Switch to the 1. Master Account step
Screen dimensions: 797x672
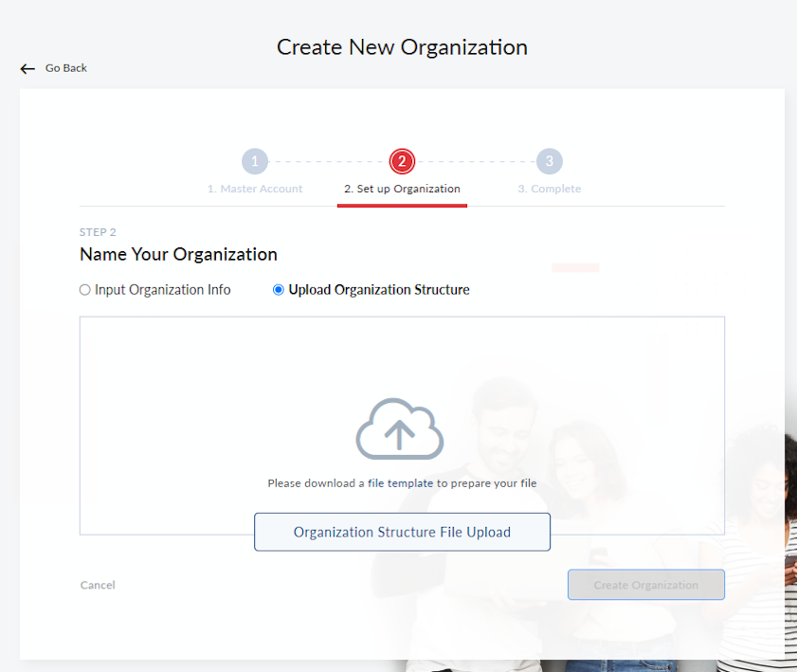coord(254,188)
